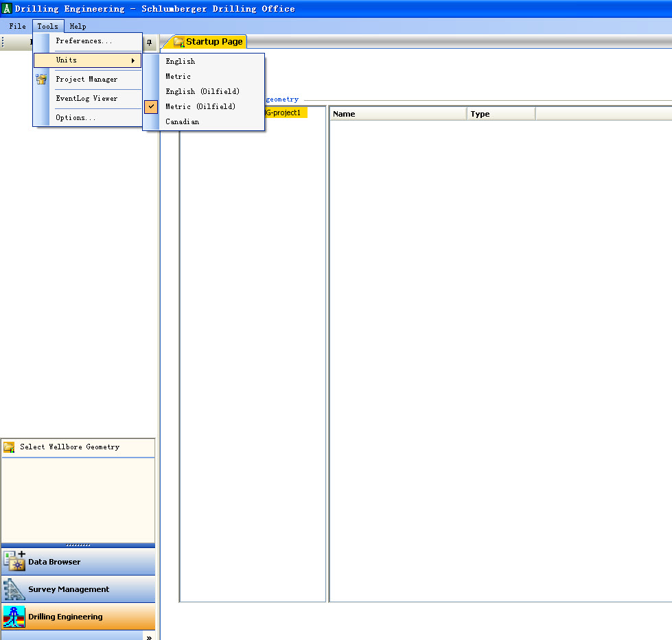The height and width of the screenshot is (640, 672).
Task: Expand the Units submenu arrow
Action: (x=133, y=60)
